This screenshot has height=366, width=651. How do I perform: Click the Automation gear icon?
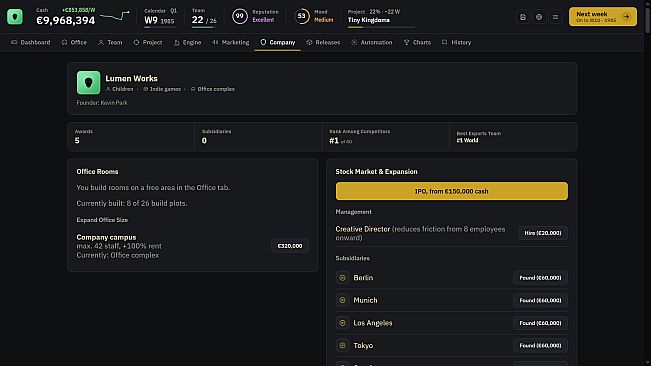pyautogui.click(x=354, y=42)
